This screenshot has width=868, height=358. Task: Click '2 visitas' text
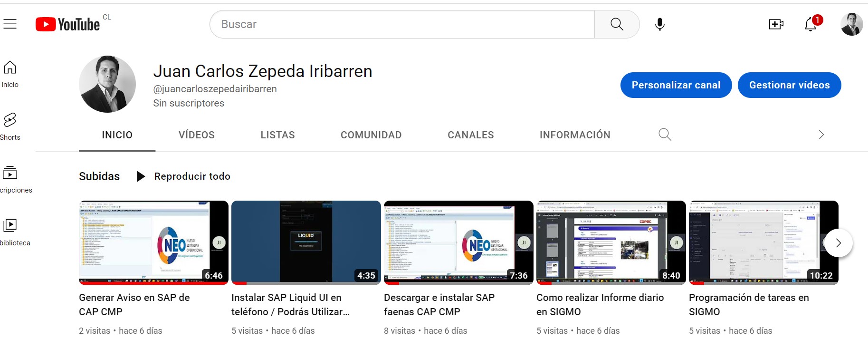pyautogui.click(x=95, y=331)
